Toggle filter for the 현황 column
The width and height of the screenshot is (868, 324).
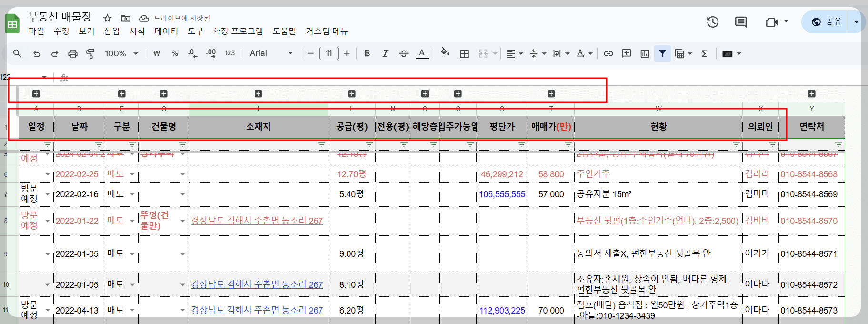coord(736,144)
